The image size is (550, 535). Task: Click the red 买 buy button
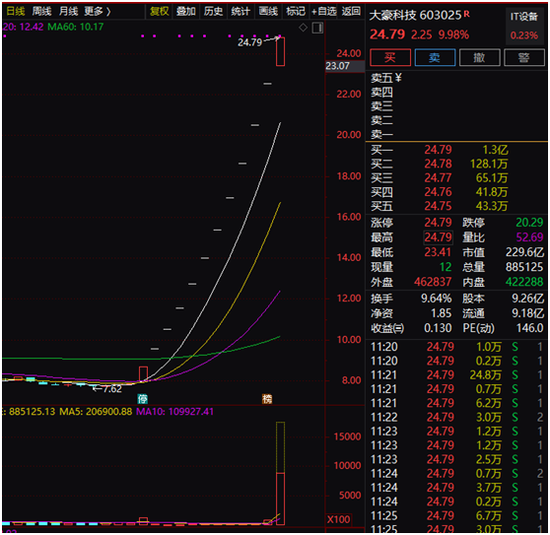390,57
